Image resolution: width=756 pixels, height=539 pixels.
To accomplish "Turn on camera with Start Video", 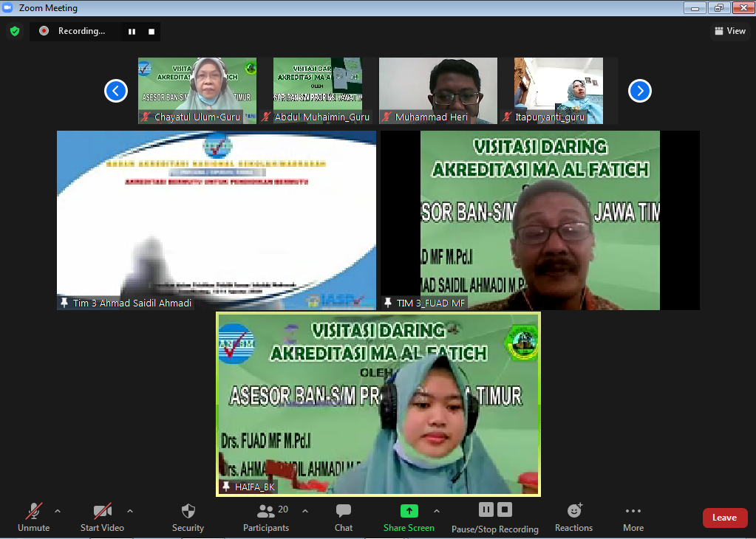I will tap(102, 516).
